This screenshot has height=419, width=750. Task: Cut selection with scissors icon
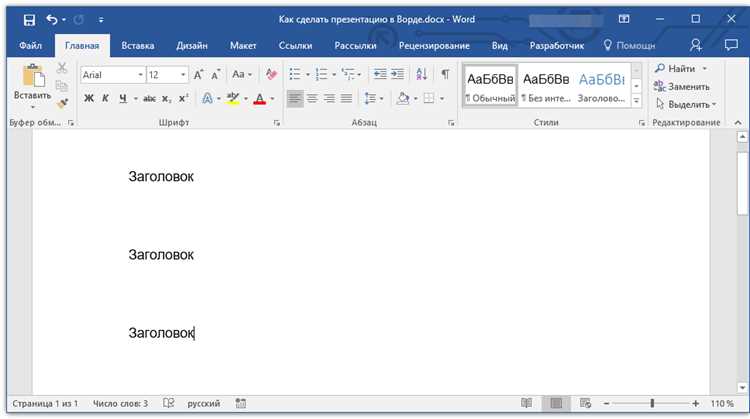click(62, 68)
